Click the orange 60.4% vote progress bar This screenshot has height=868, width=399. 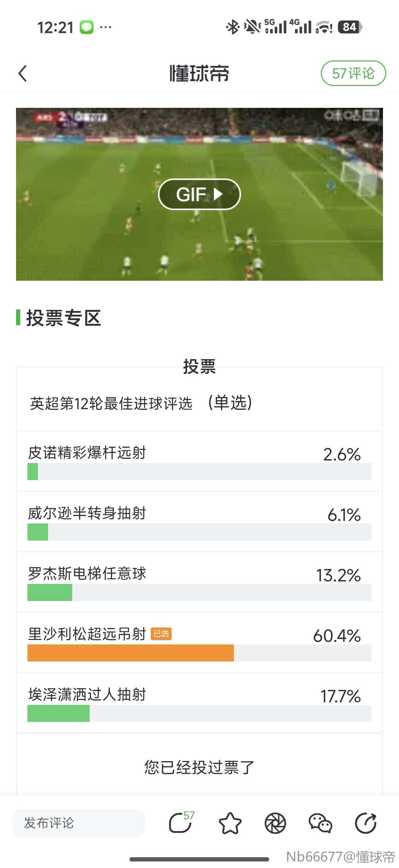130,653
